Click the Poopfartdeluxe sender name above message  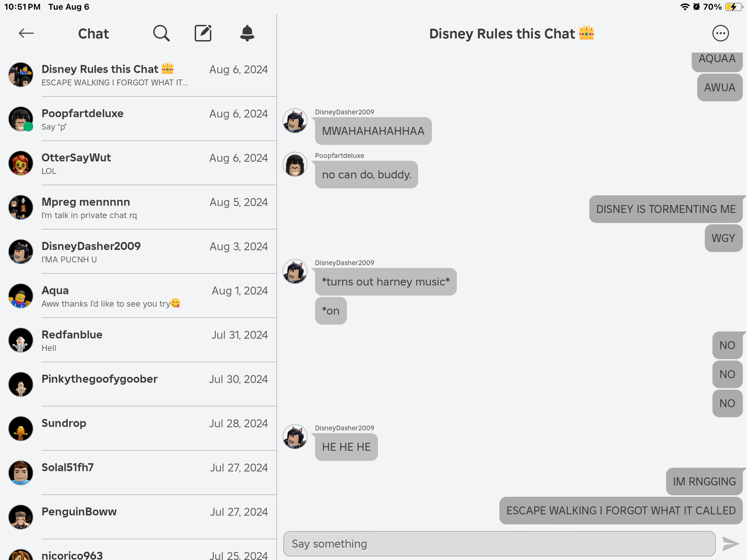coord(340,156)
